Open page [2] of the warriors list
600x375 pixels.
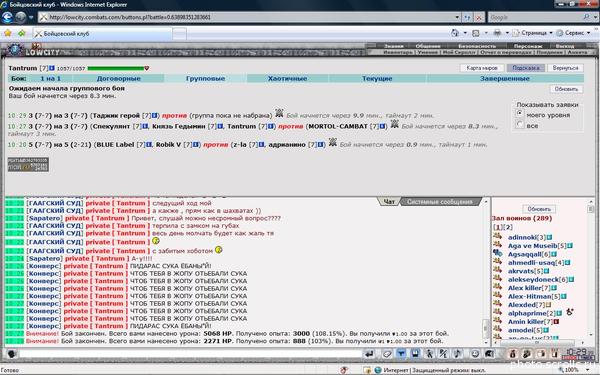click(x=508, y=227)
